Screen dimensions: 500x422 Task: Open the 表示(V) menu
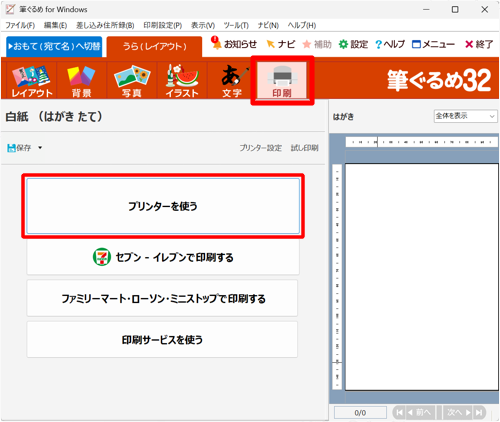click(x=203, y=25)
